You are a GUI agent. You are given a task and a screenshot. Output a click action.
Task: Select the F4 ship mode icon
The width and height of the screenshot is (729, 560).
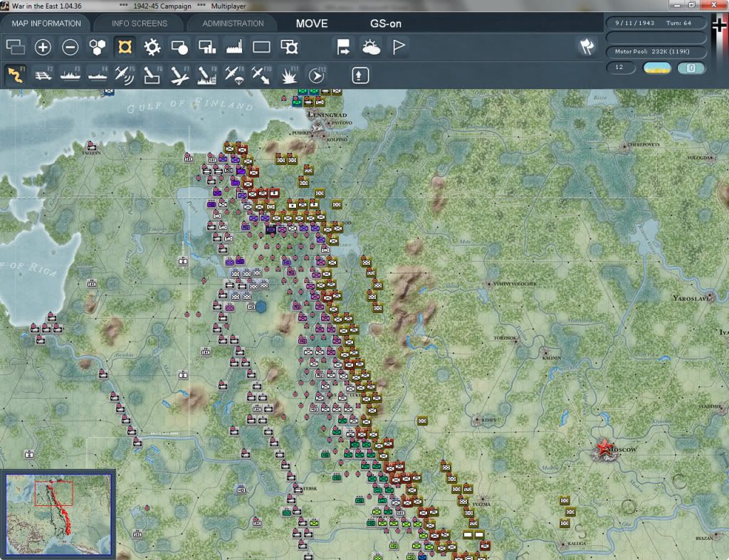pyautogui.click(x=98, y=75)
